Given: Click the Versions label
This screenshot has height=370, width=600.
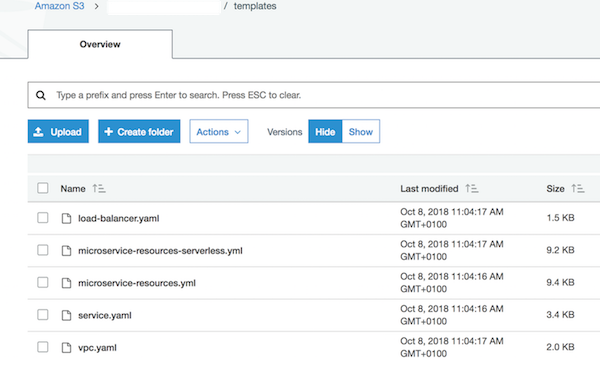Looking at the screenshot, I should point(285,132).
